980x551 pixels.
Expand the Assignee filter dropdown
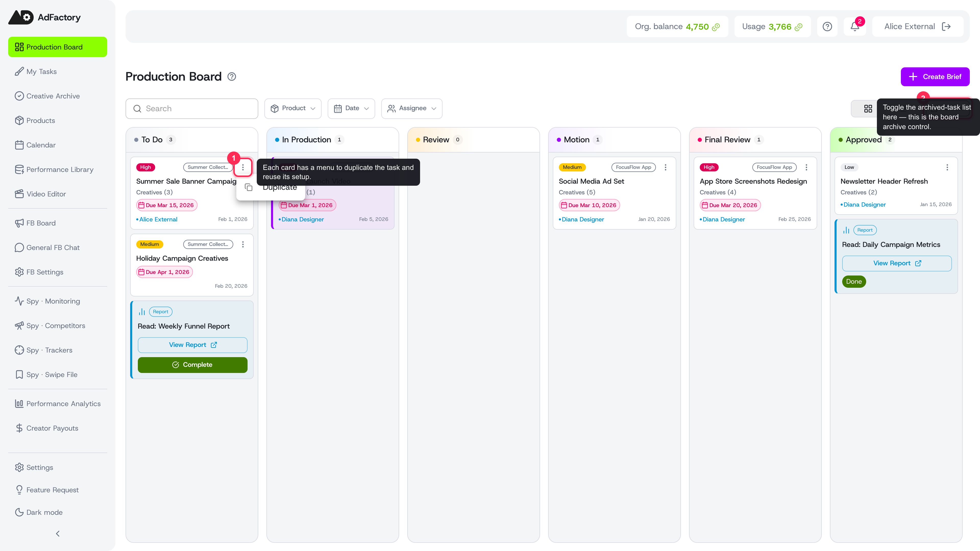click(412, 109)
